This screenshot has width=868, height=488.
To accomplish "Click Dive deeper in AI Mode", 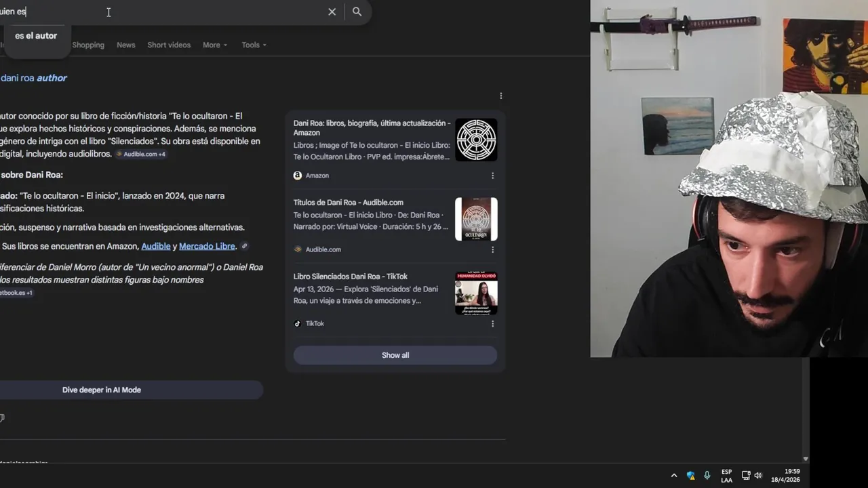I will point(131,390).
